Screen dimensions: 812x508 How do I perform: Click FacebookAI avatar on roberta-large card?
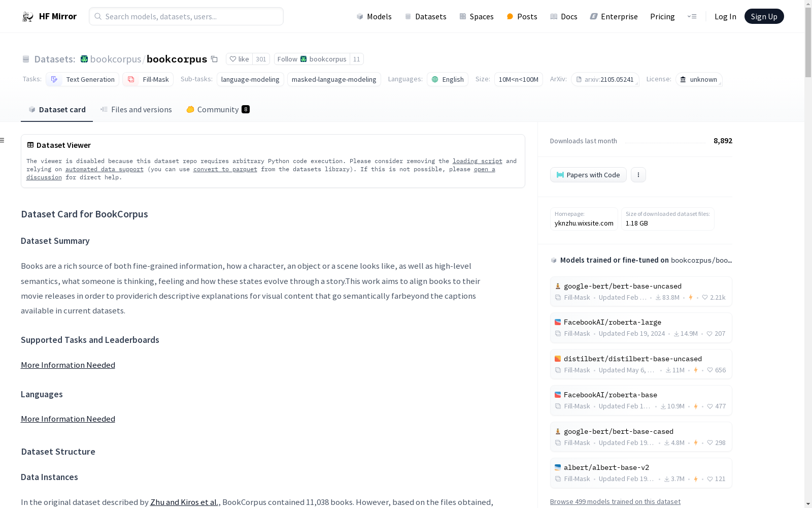click(558, 322)
